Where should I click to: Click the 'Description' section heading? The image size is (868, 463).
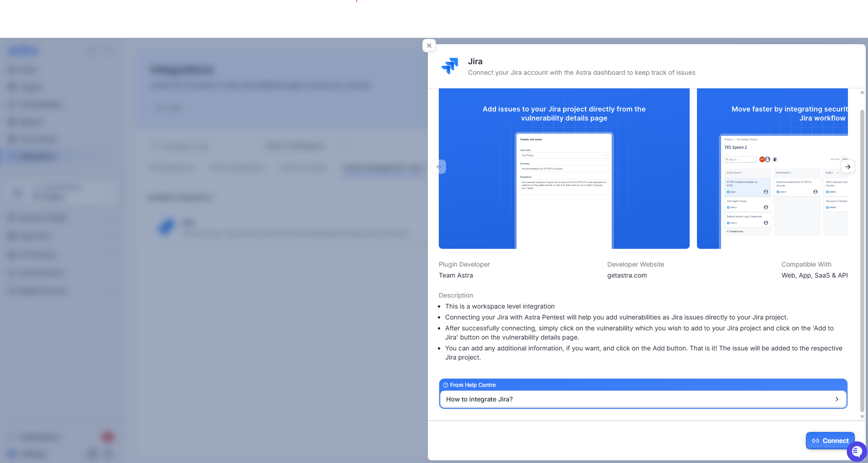point(456,295)
